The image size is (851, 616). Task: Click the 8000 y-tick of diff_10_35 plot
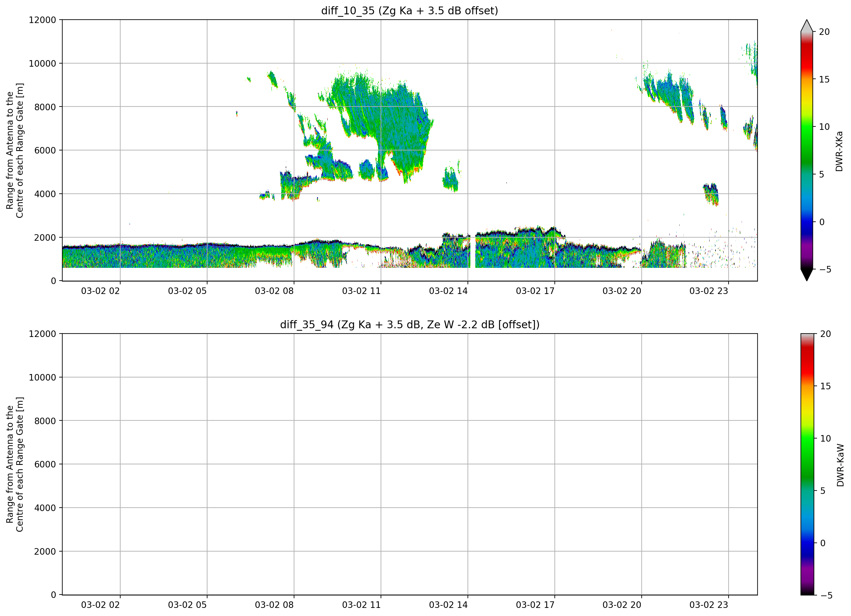point(45,107)
